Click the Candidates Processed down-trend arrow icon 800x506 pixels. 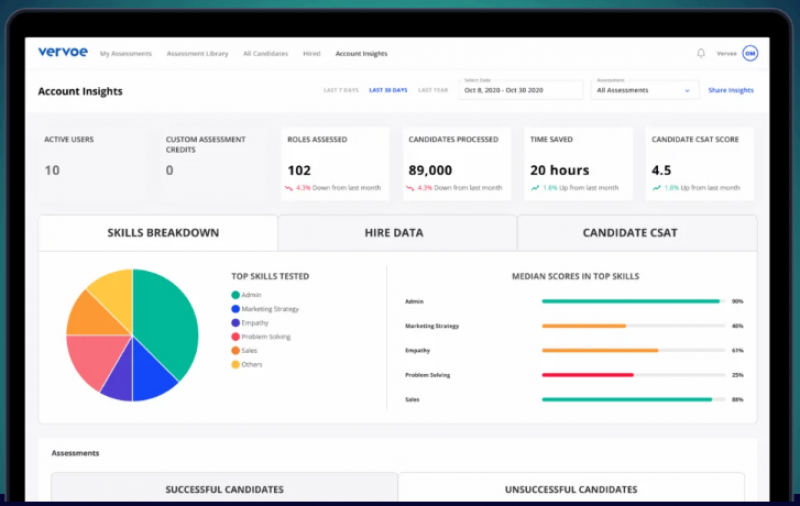tap(411, 188)
